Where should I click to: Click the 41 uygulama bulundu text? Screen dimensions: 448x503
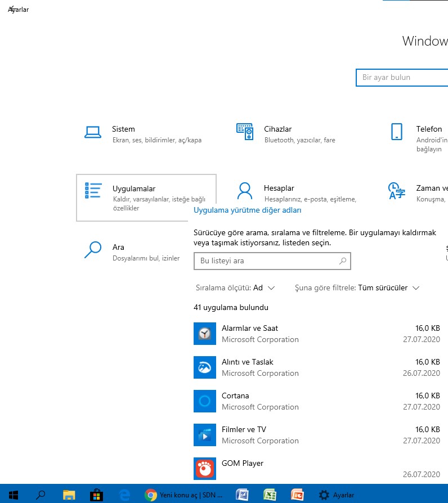231,307
